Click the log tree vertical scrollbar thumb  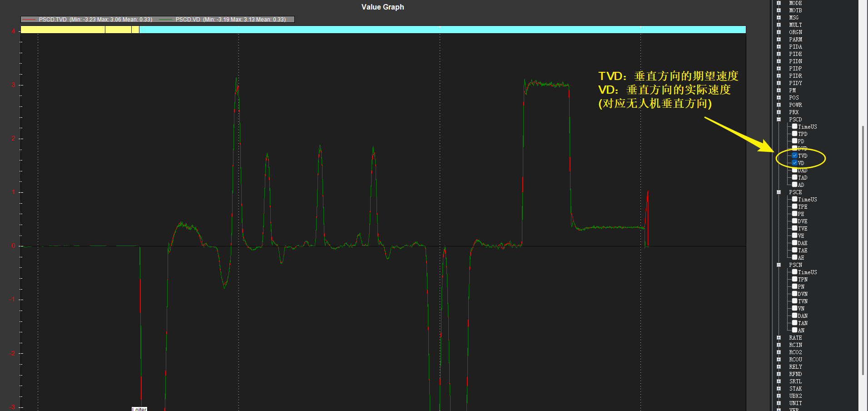coord(863,250)
